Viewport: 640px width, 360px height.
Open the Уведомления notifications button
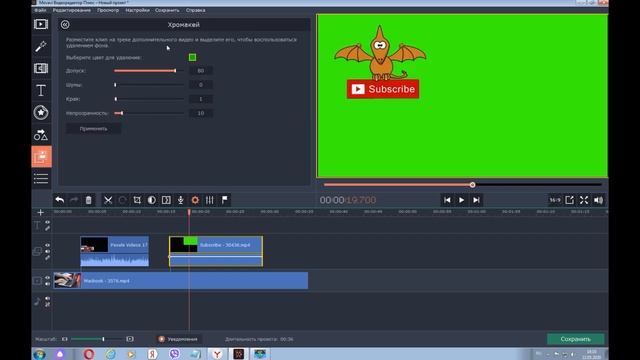pos(178,339)
